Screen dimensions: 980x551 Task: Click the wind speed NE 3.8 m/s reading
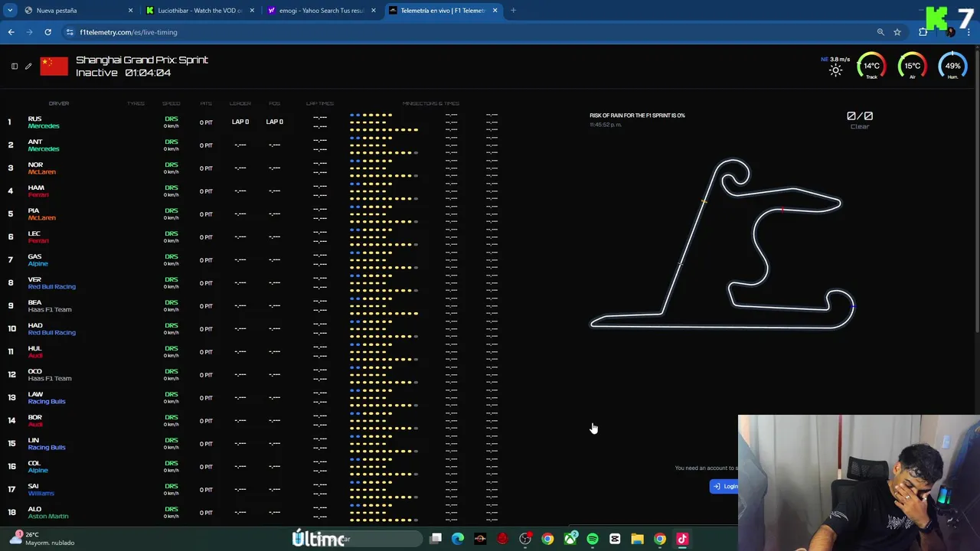(x=835, y=59)
